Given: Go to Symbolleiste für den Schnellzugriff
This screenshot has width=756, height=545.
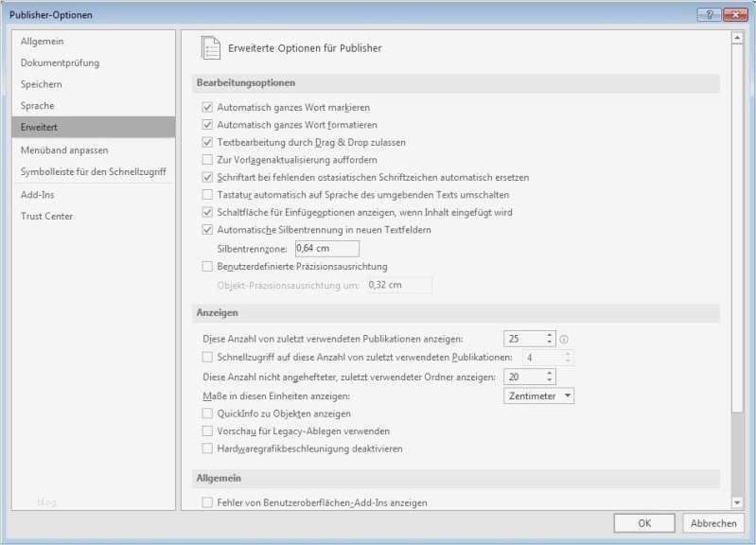Looking at the screenshot, I should coord(94,171).
